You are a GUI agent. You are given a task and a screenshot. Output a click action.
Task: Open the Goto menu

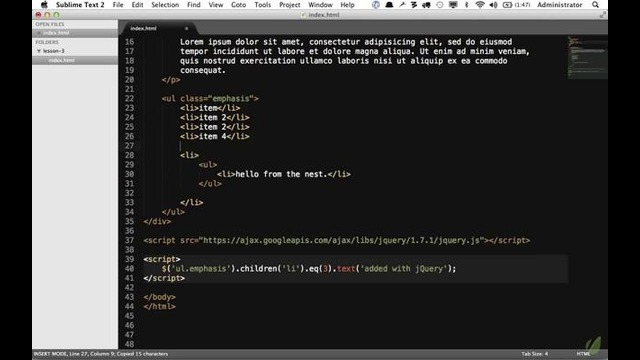[x=238, y=5]
